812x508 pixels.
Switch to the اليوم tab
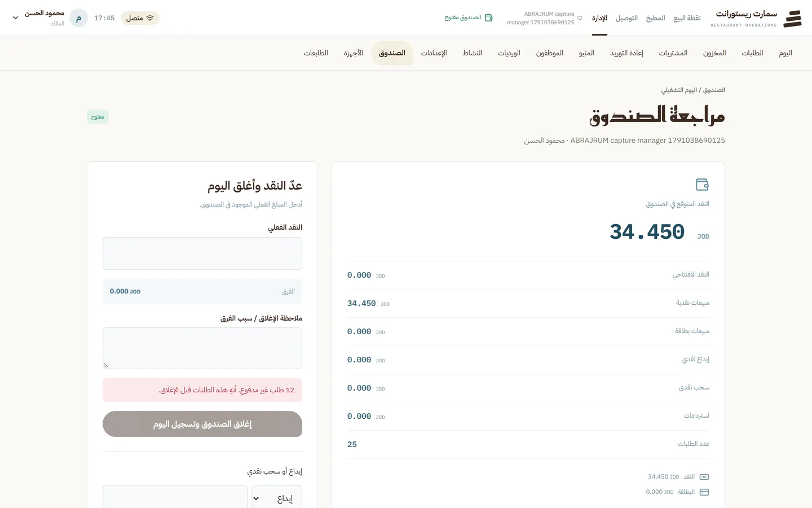785,53
